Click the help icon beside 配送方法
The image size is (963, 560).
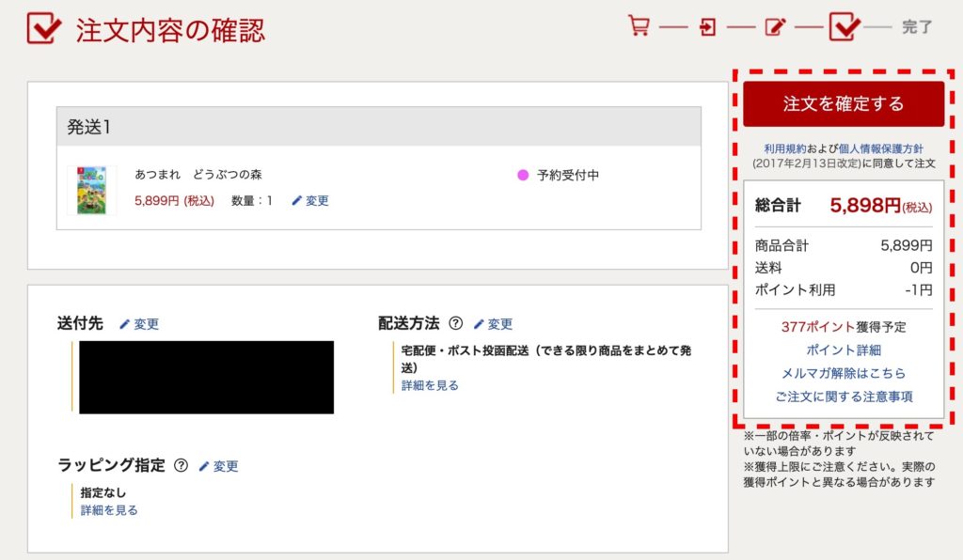coord(456,323)
